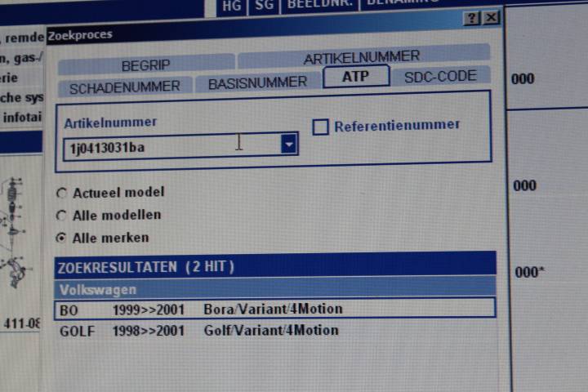The width and height of the screenshot is (588, 392).
Task: Click the 000* value in background table
Action: click(x=529, y=272)
